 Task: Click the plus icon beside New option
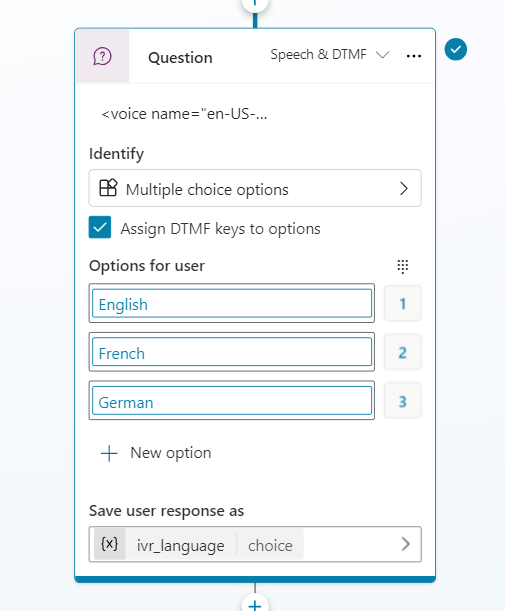109,454
